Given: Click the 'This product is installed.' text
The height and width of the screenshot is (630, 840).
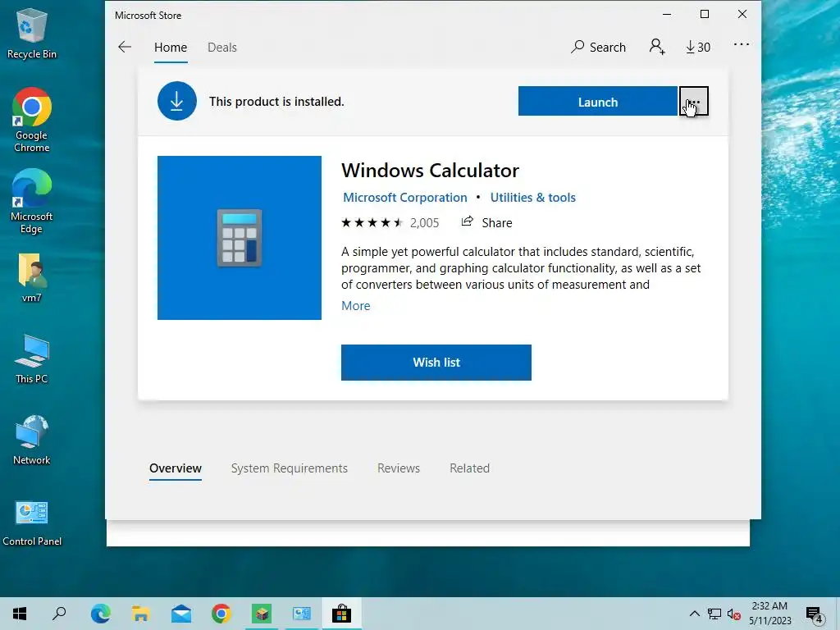Looking at the screenshot, I should pos(276,102).
